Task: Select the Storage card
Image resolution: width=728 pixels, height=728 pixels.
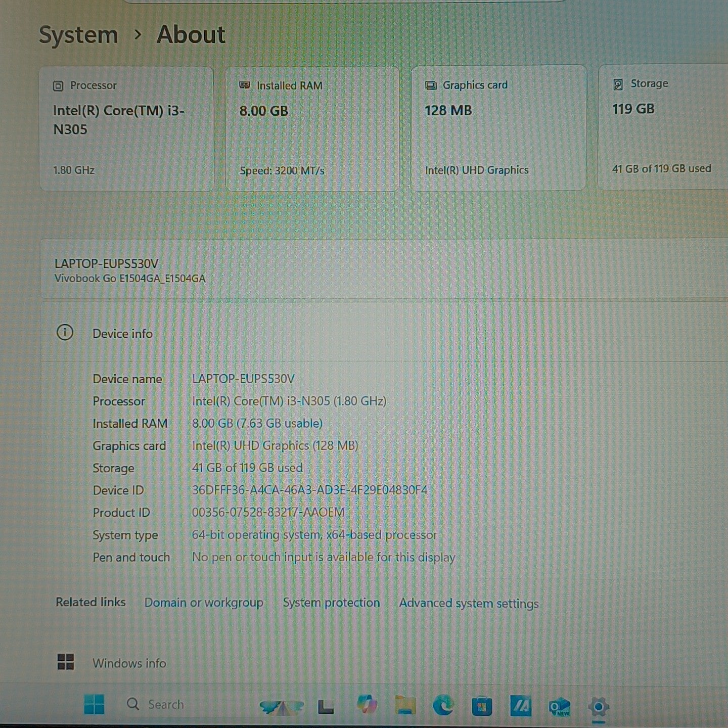Action: [663, 127]
